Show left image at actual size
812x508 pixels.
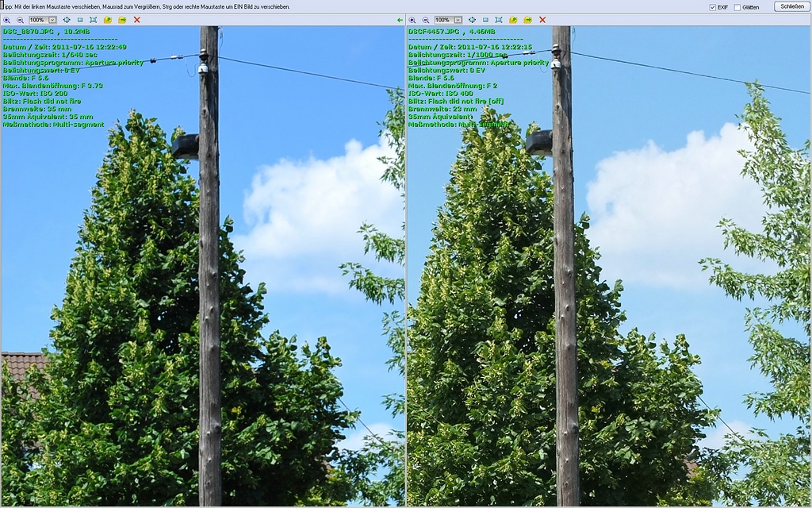click(x=80, y=20)
